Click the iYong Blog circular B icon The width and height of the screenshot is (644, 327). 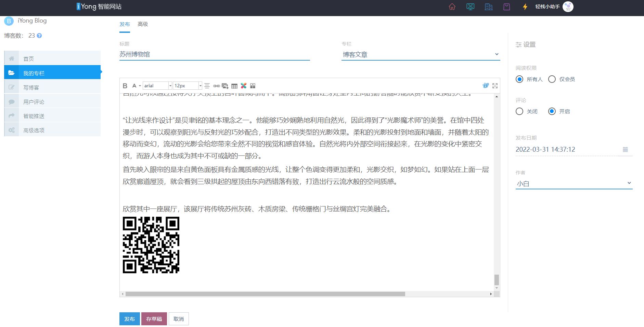(9, 21)
